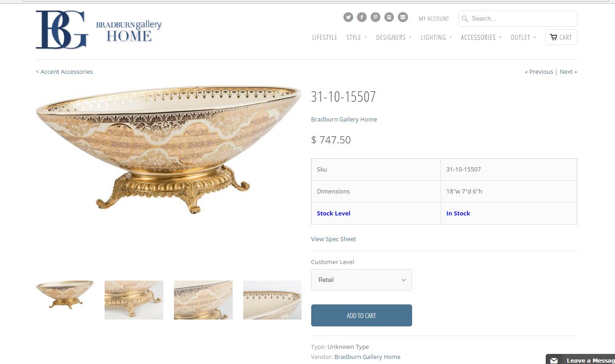Expand the Designers menu dropdown
The height and width of the screenshot is (364, 615).
(x=393, y=38)
